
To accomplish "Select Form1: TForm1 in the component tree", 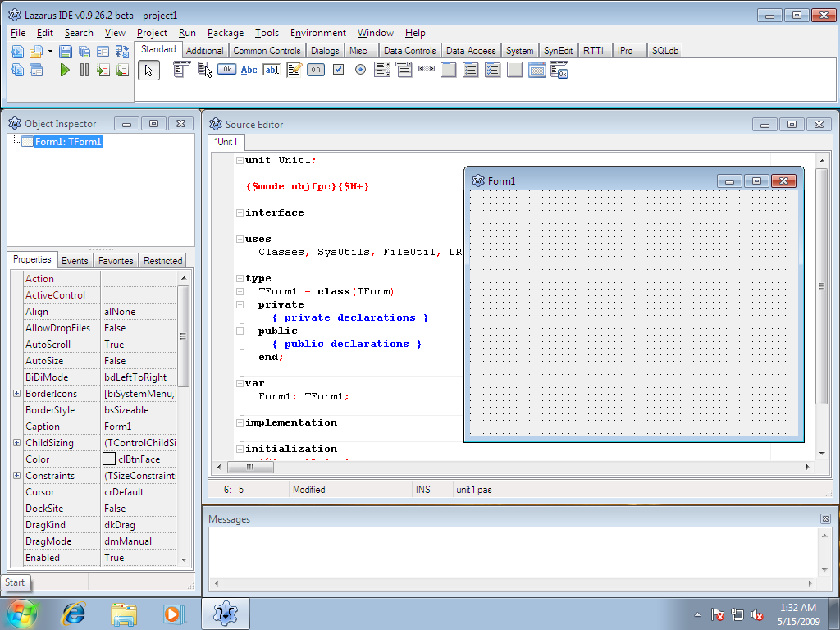I will coord(68,141).
